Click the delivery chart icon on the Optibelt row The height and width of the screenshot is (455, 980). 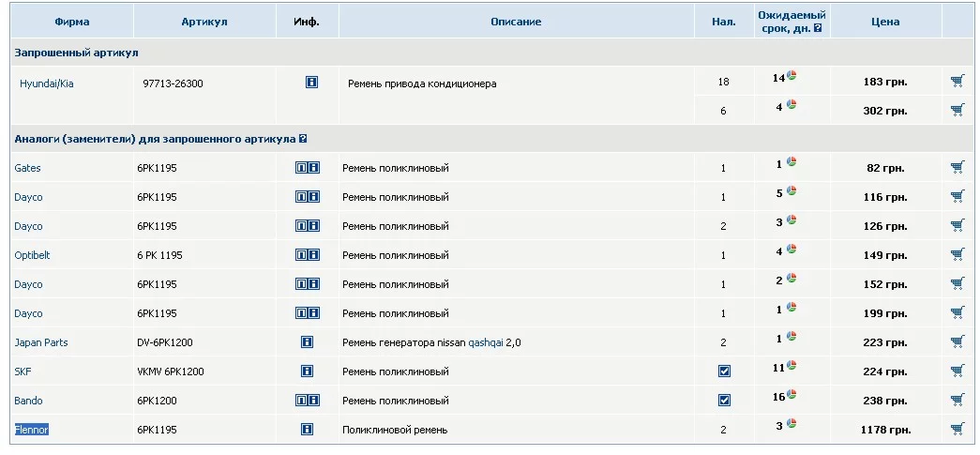point(792,249)
